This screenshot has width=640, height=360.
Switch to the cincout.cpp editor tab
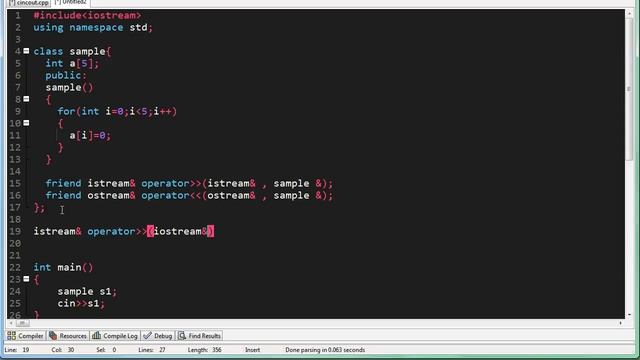point(29,2)
